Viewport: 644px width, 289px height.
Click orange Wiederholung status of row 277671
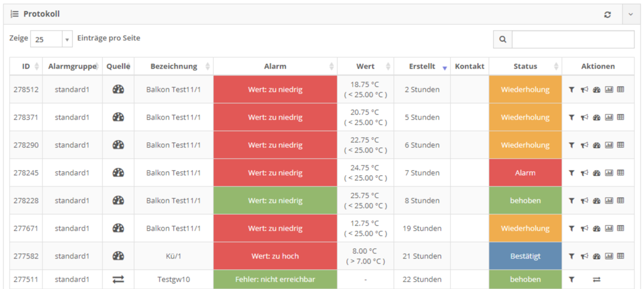click(x=525, y=228)
